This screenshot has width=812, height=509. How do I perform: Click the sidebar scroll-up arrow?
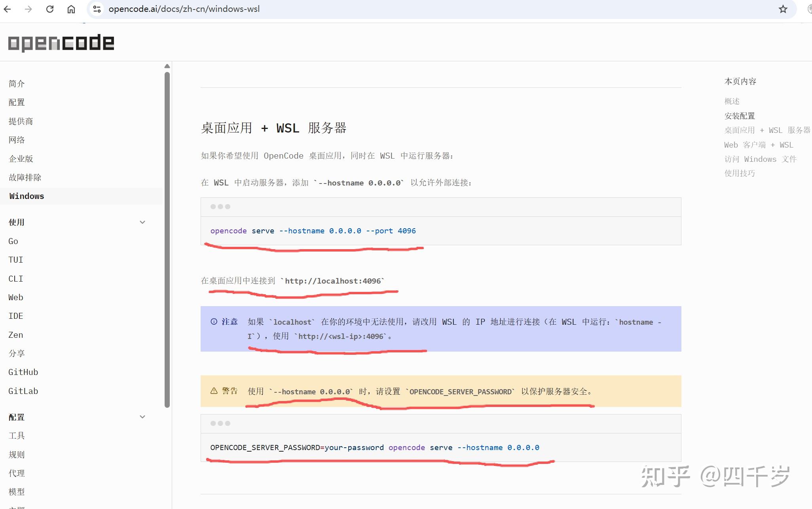[167, 66]
